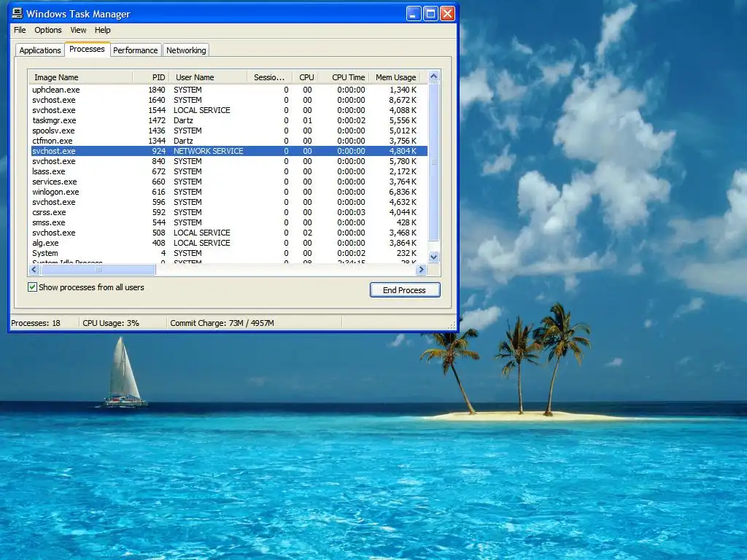The height and width of the screenshot is (560, 747).
Task: Sort by the CPU column header
Action: [305, 77]
